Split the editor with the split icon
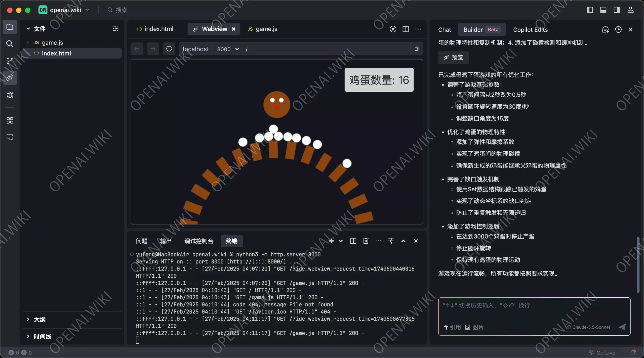Screen dimensions: 644x358 (406, 29)
